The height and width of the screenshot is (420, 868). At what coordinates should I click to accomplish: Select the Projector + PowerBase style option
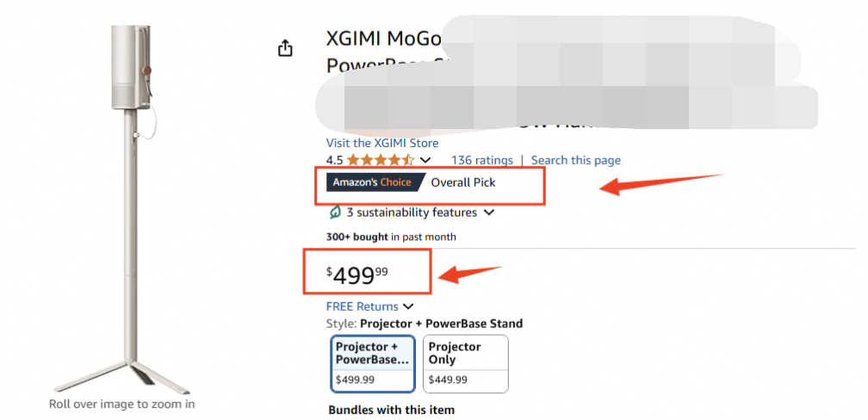373,363
